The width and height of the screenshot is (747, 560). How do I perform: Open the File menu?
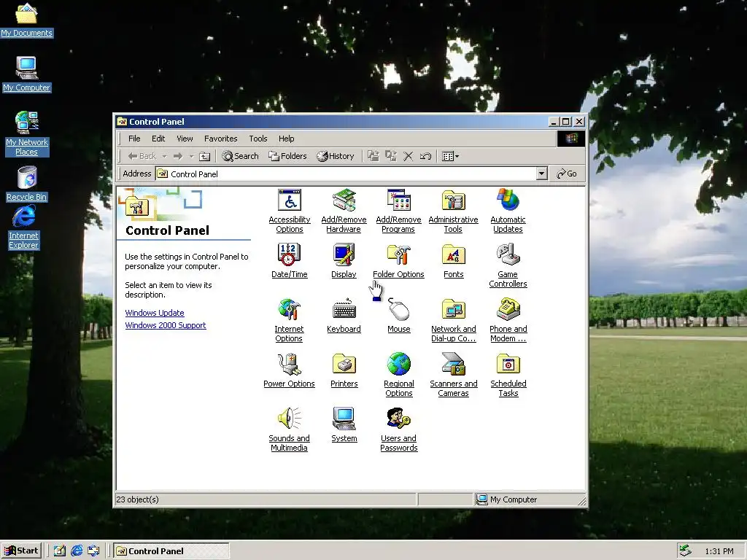pyautogui.click(x=134, y=139)
